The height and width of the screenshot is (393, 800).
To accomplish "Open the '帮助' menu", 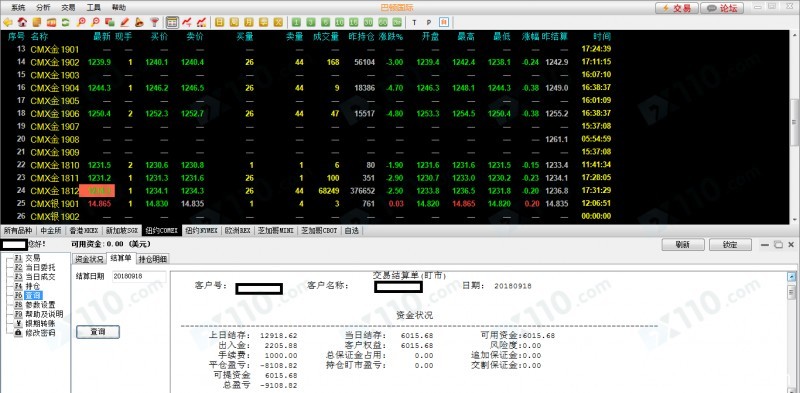I will (x=119, y=8).
